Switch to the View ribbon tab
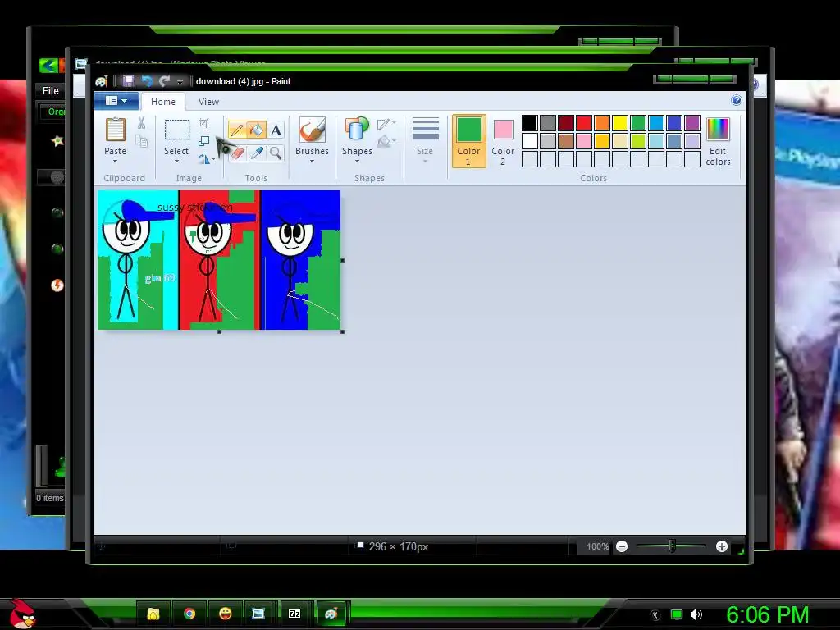This screenshot has height=630, width=840. (x=208, y=102)
